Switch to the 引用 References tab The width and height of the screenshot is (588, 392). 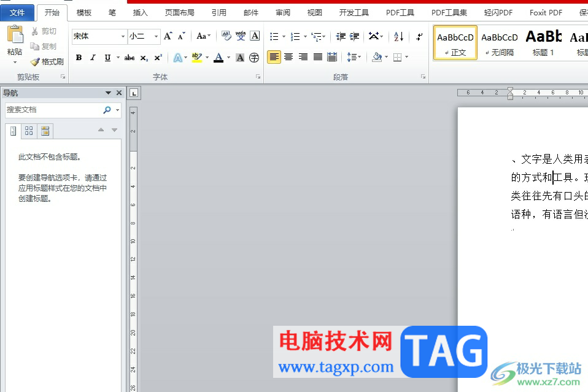coord(219,13)
